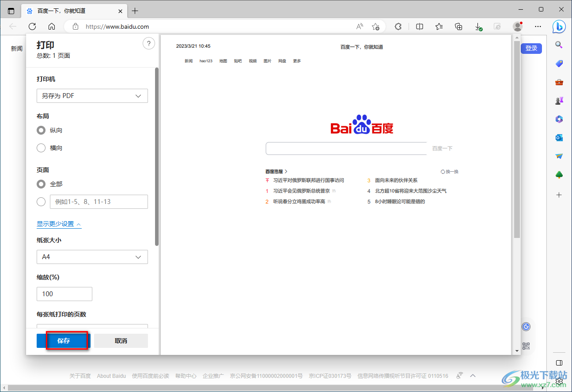572x392 pixels.
Task: Open the 每张纸打印的页数 dropdown
Action: click(92, 326)
